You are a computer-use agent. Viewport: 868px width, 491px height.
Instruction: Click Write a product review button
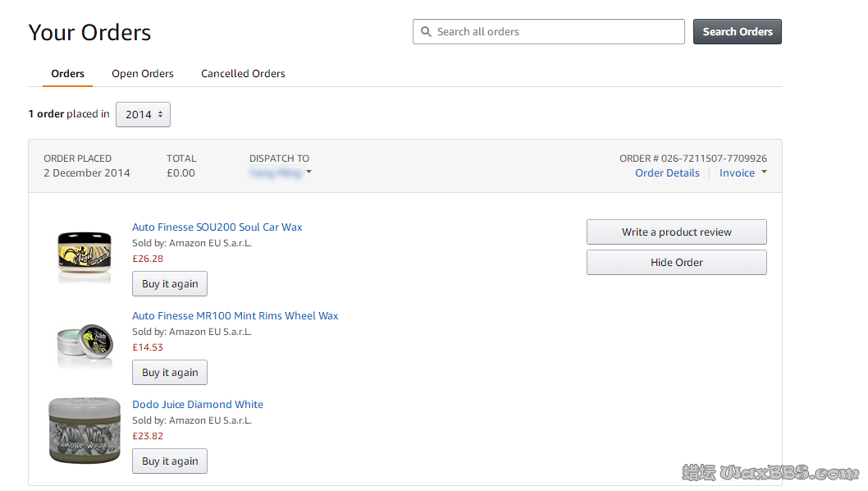coord(676,232)
